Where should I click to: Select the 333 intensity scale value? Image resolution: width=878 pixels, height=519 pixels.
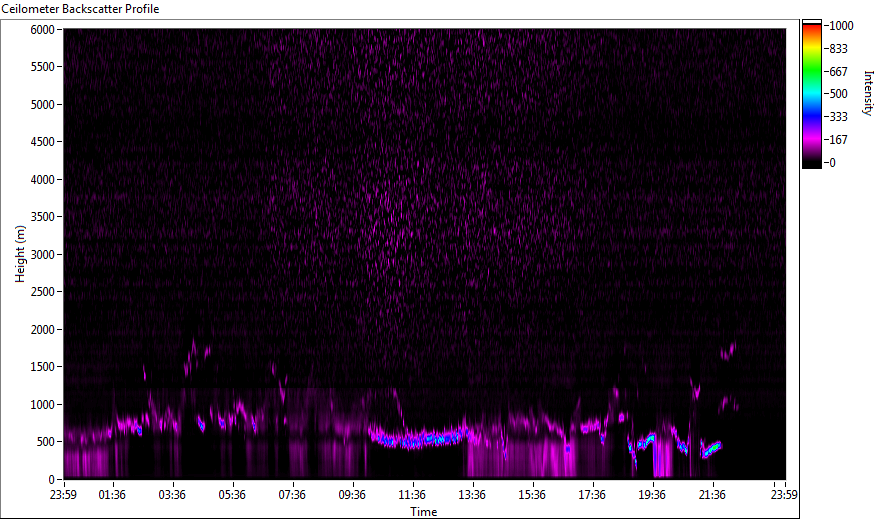[x=838, y=117]
